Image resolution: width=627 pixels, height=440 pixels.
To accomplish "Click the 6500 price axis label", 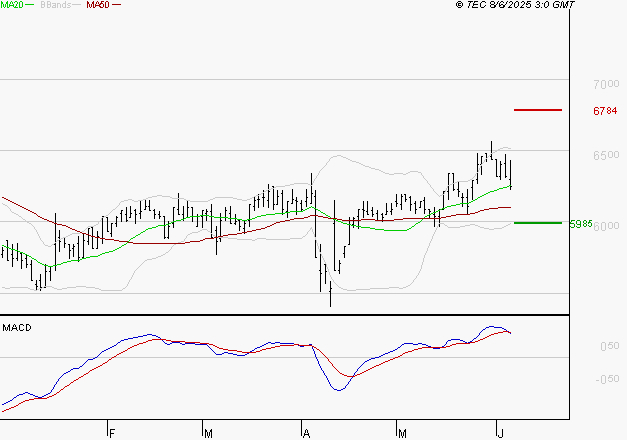I will (606, 155).
